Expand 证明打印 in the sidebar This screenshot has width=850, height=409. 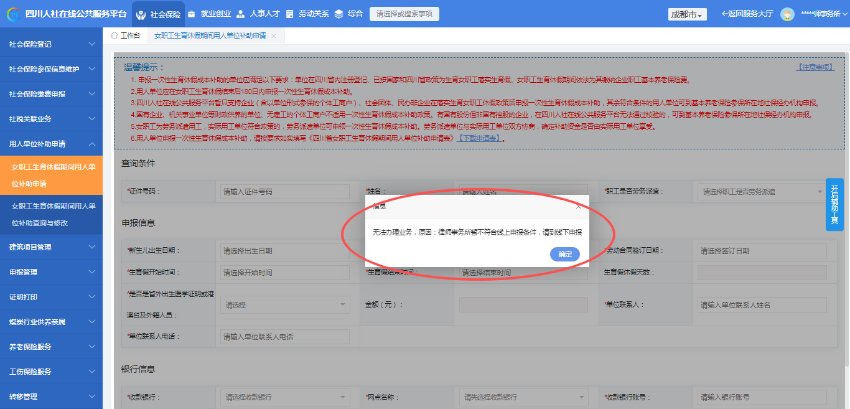coord(51,297)
